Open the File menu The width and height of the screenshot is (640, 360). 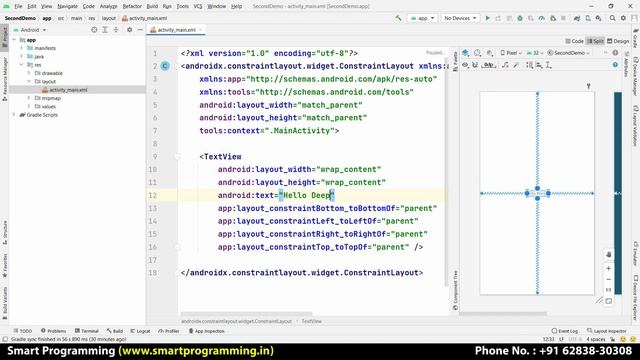point(18,6)
